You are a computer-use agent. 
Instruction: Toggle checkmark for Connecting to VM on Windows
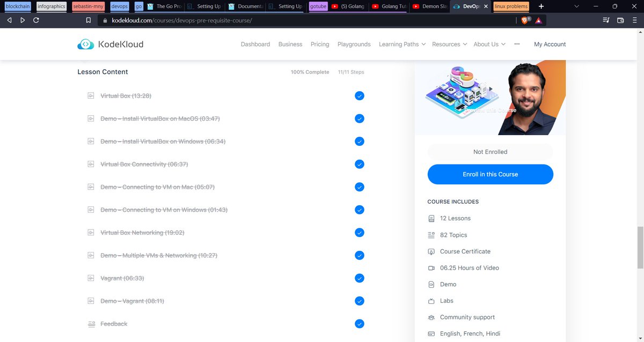[x=360, y=210]
